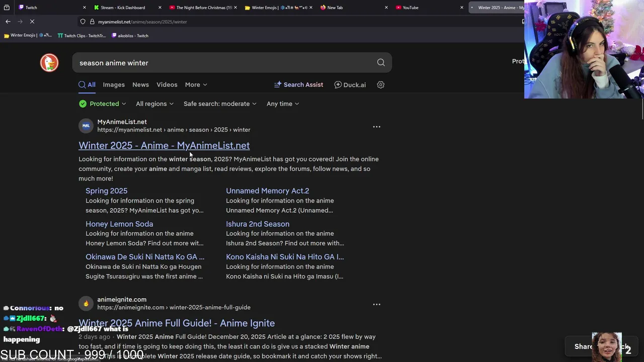Click the Share Feedback button
This screenshot has width=644, height=362.
(x=602, y=346)
